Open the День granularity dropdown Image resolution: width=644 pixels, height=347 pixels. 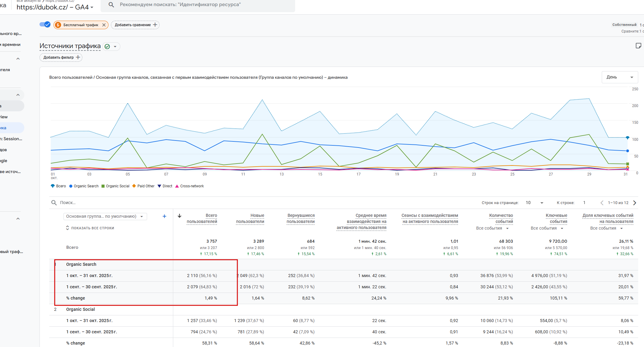619,77
